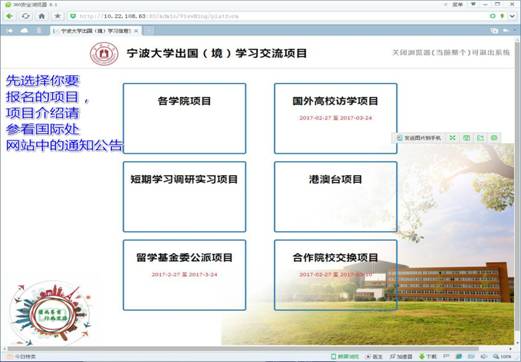
Task: Go to the browser home page icon
Action: coord(42,16)
